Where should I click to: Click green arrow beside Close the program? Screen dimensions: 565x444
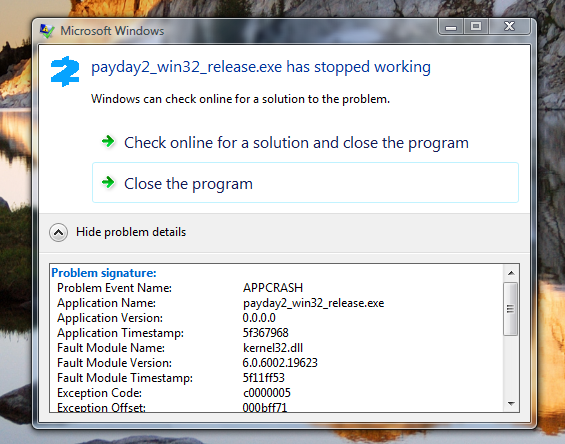108,182
